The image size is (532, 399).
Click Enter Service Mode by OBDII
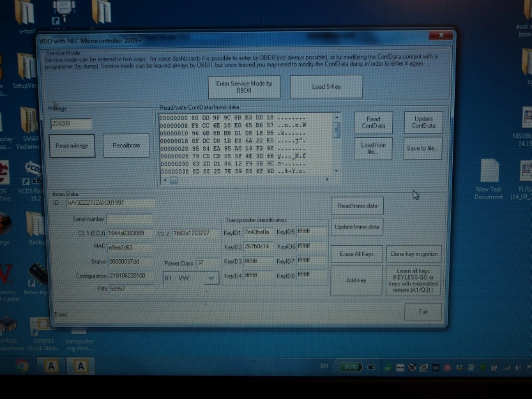click(244, 87)
